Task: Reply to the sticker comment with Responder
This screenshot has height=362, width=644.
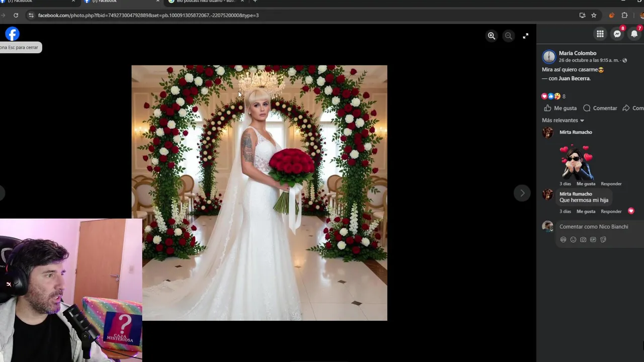Action: pyautogui.click(x=611, y=184)
